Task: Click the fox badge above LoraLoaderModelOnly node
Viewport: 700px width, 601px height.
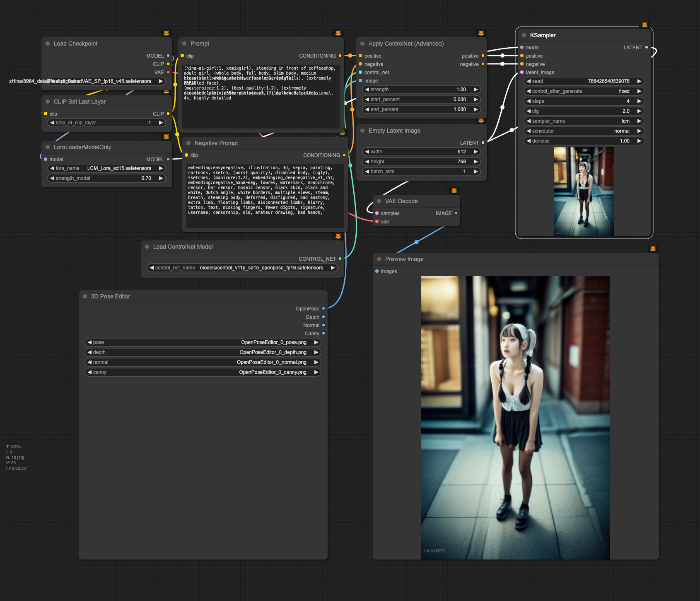Action: coord(166,137)
